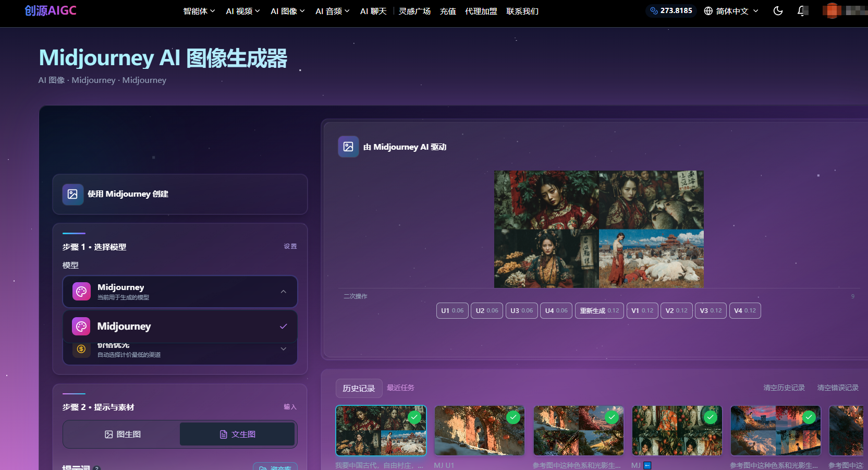This screenshot has width=868, height=470.
Task: Open the history thumbnail above the MJ arrow caption
Action: point(677,430)
